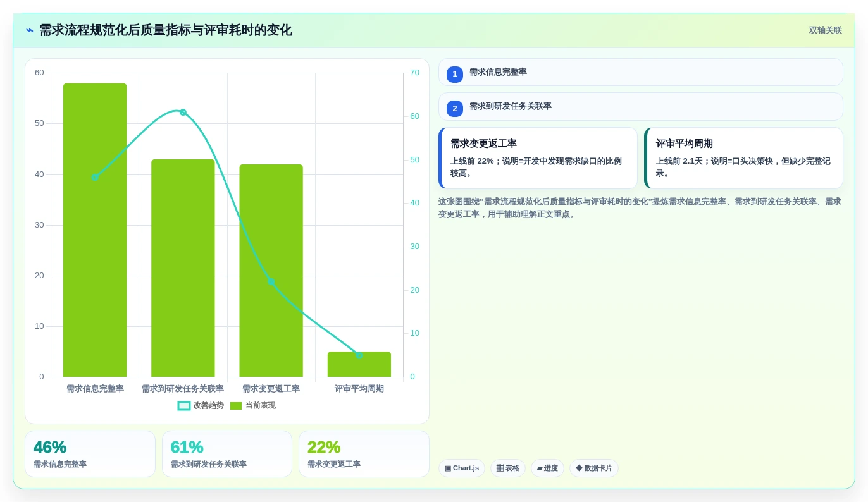
Task: Select the 数据卡片 tag chip
Action: point(594,468)
